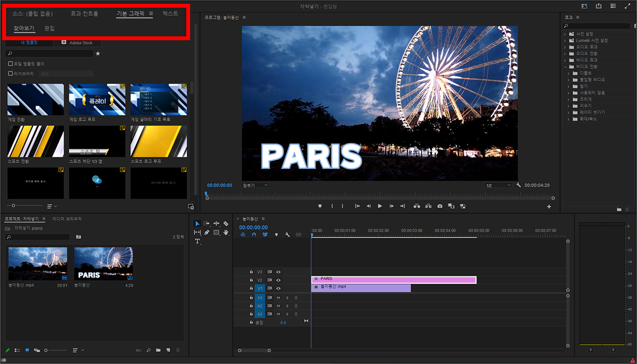Screen dimensions: 637x364
Task: Select the Razor tool in the toolbox
Action: pos(226,224)
